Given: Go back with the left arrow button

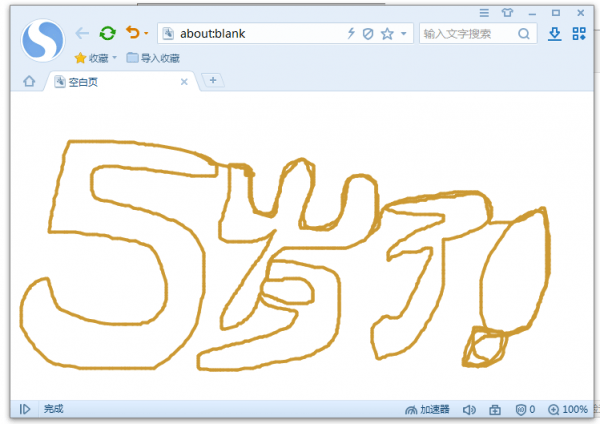Looking at the screenshot, I should (83, 33).
